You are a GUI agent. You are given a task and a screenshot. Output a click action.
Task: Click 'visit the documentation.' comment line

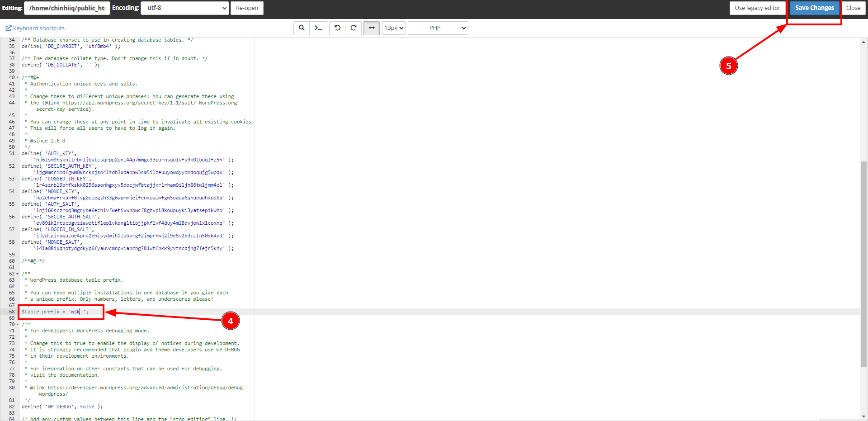pos(62,375)
